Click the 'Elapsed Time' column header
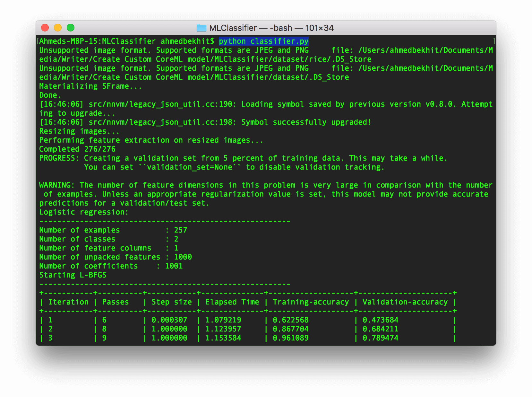The width and height of the screenshot is (532, 397). (232, 302)
